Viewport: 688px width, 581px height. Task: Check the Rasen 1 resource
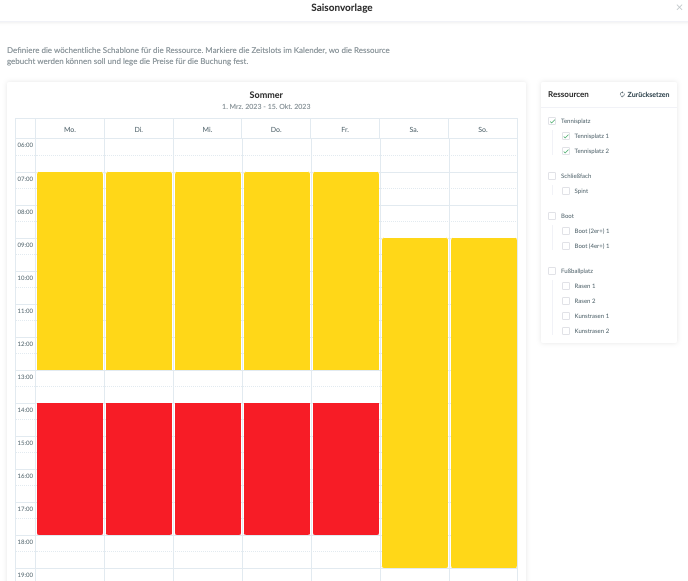(x=566, y=286)
